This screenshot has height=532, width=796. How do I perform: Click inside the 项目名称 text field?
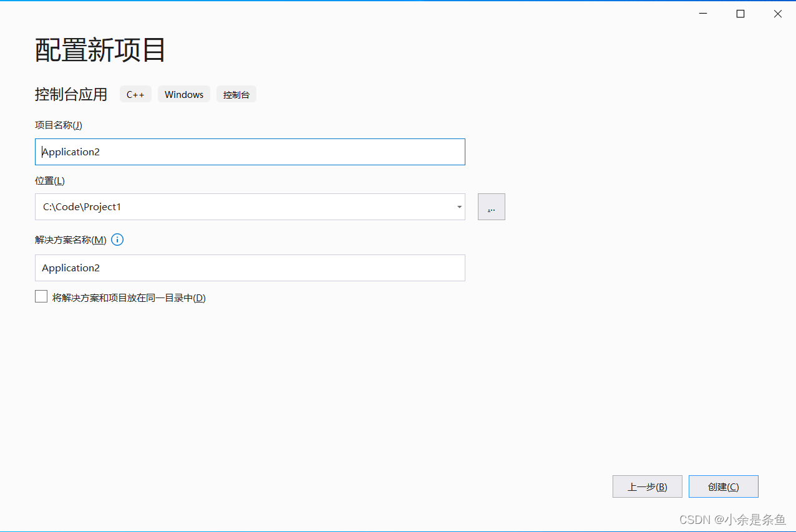coord(250,152)
